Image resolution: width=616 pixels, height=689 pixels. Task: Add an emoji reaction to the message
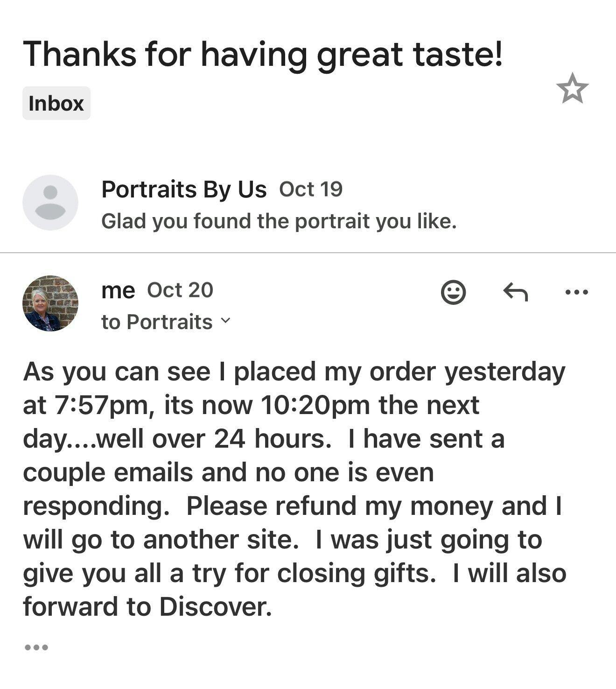453,293
